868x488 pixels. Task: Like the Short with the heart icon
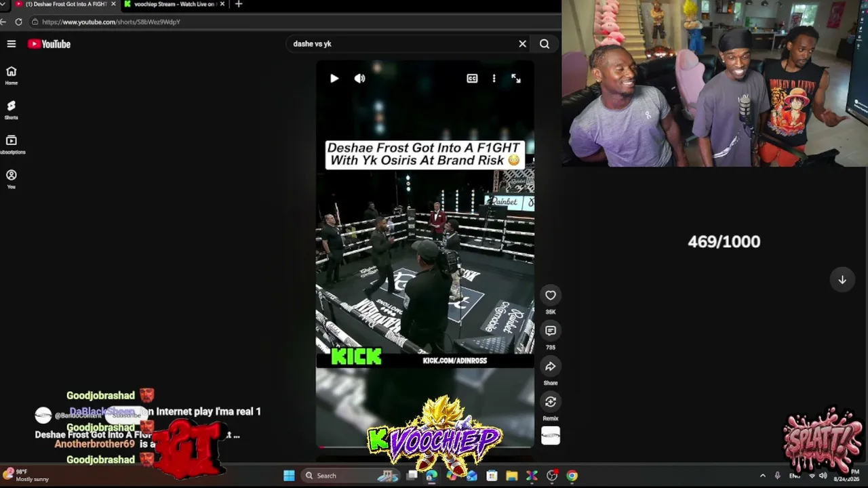[551, 296]
